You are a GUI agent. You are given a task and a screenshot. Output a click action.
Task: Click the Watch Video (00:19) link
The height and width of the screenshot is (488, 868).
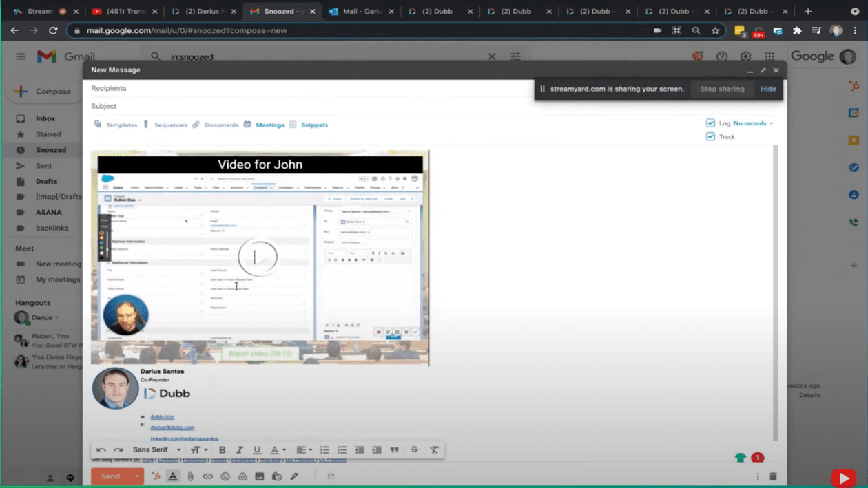260,354
